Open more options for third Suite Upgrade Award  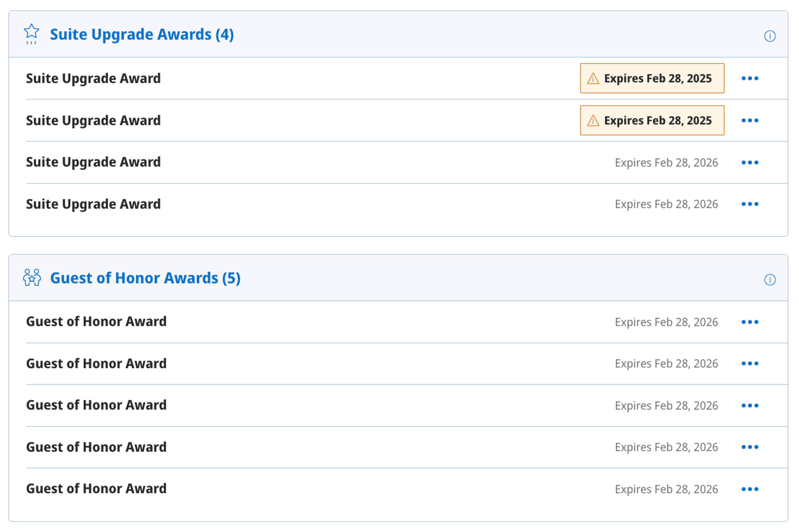coord(749,162)
